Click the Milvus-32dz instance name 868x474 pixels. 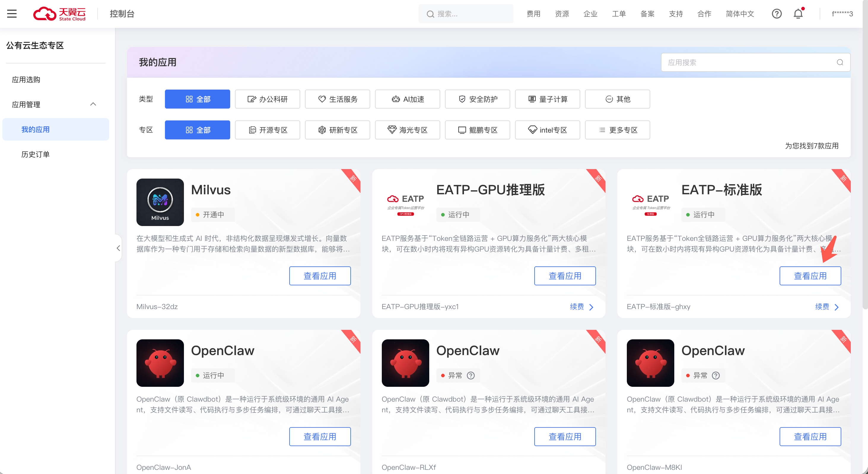(157, 307)
